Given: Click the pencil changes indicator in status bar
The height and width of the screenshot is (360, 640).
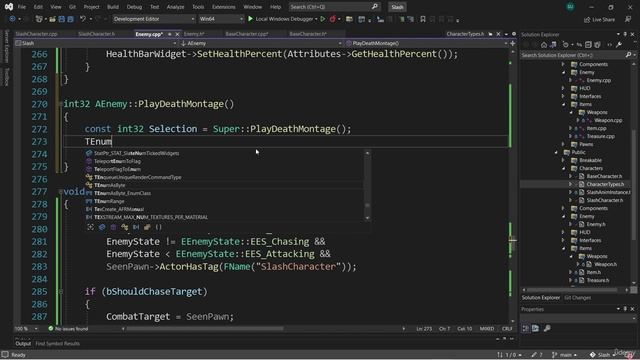Looking at the screenshot, I should pyautogui.click(x=534, y=355).
